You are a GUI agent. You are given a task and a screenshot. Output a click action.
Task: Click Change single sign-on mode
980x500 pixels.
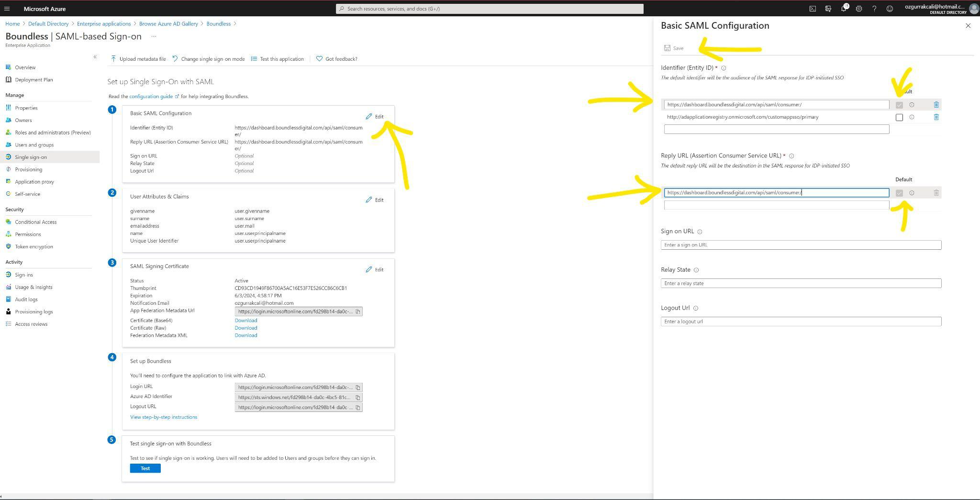coord(208,59)
